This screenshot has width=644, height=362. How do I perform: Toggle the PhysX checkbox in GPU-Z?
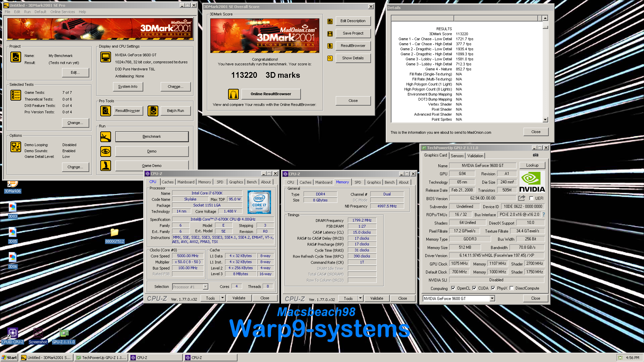pyautogui.click(x=493, y=288)
